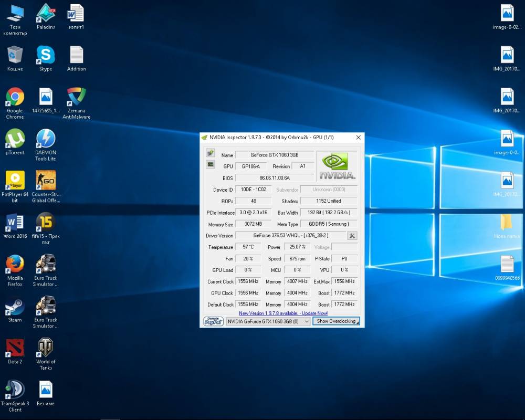Open driver profile settings wrench button
Image resolution: width=525 pixels, height=420 pixels.
(x=352, y=236)
